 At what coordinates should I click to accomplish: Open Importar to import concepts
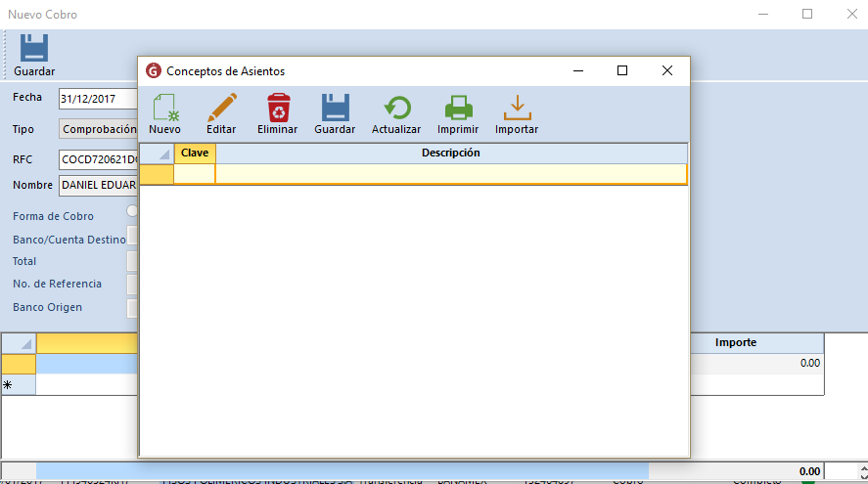(516, 113)
